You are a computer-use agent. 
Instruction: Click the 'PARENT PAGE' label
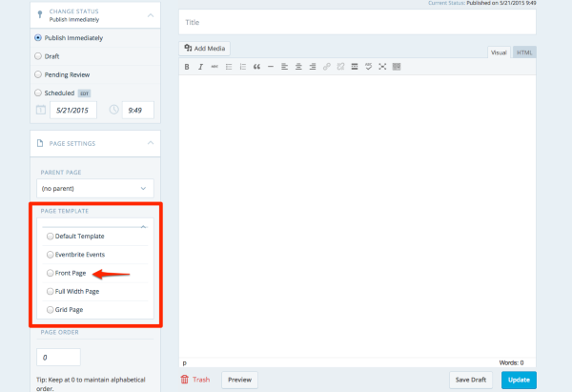[x=61, y=173]
